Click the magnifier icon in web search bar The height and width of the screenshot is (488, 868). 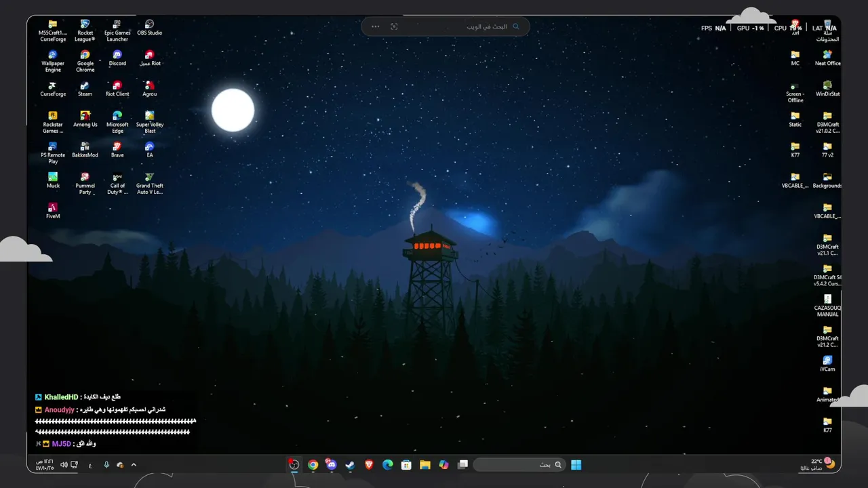click(516, 26)
